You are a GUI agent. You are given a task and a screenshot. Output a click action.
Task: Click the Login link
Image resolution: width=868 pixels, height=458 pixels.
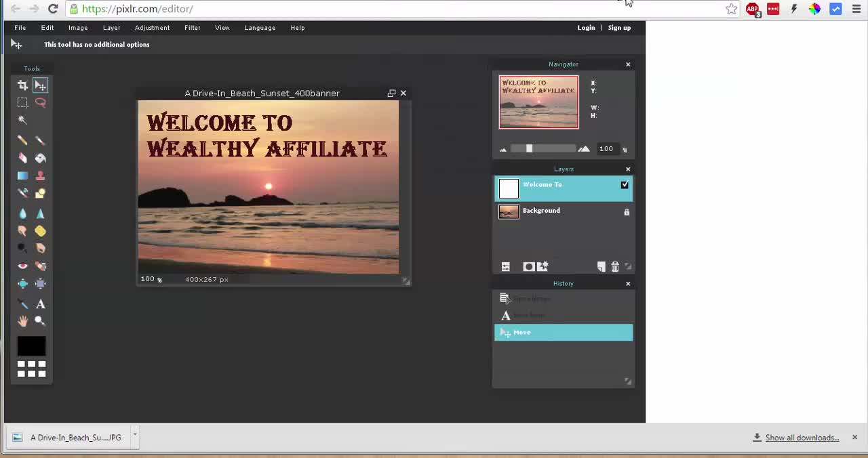coord(587,28)
